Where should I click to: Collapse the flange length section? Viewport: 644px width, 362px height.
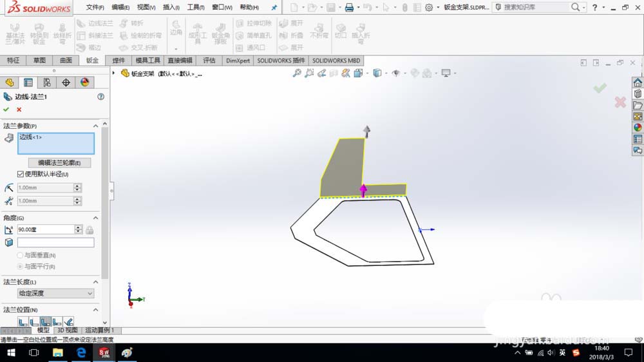pos(95,282)
